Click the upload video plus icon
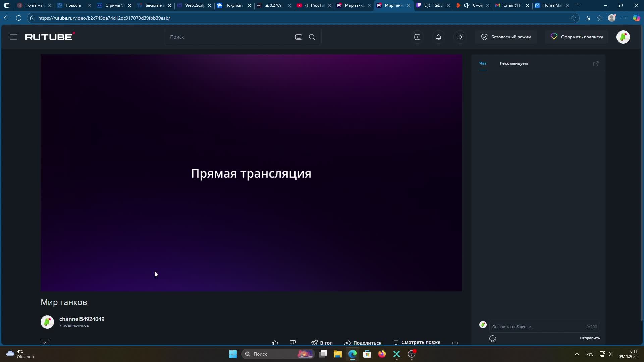Screen dimensions: 644x362 [417, 37]
